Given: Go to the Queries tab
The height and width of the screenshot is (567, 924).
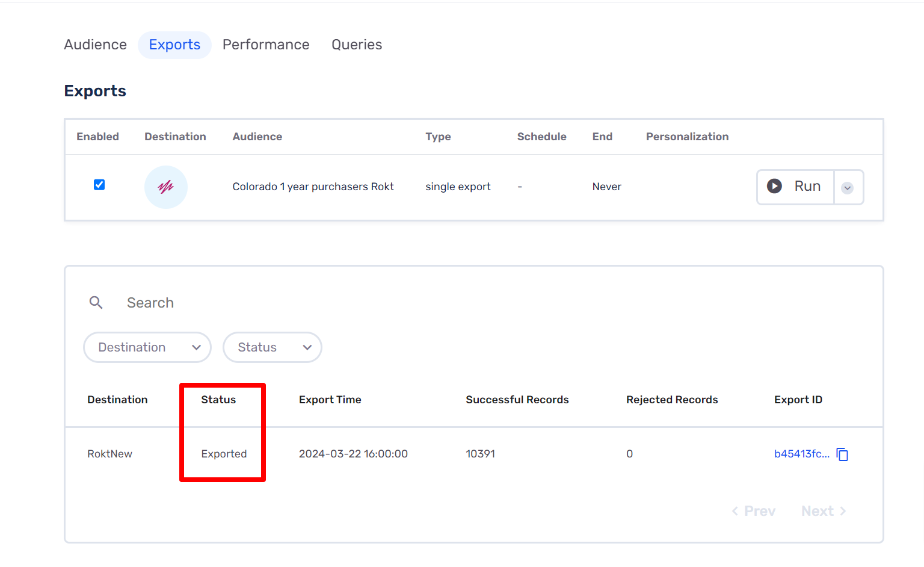Looking at the screenshot, I should click(357, 45).
